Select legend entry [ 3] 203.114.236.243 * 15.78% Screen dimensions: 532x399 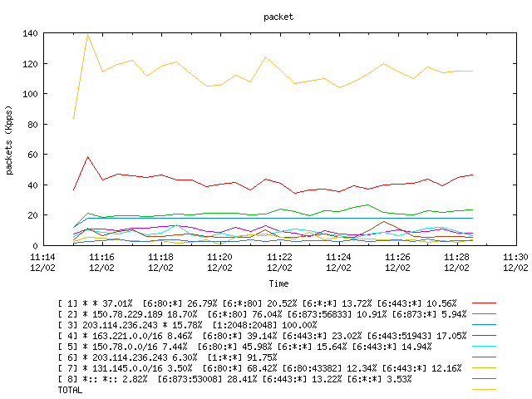coord(187,325)
